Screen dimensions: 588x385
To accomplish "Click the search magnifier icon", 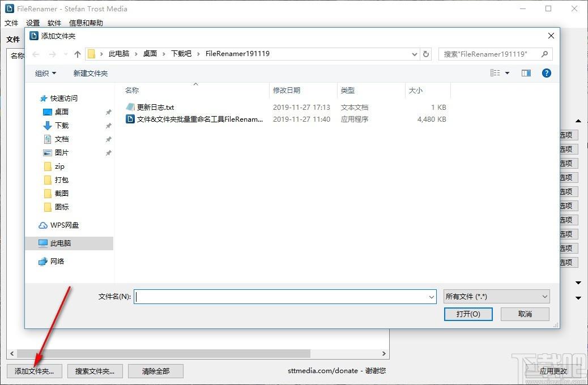I will pyautogui.click(x=544, y=54).
